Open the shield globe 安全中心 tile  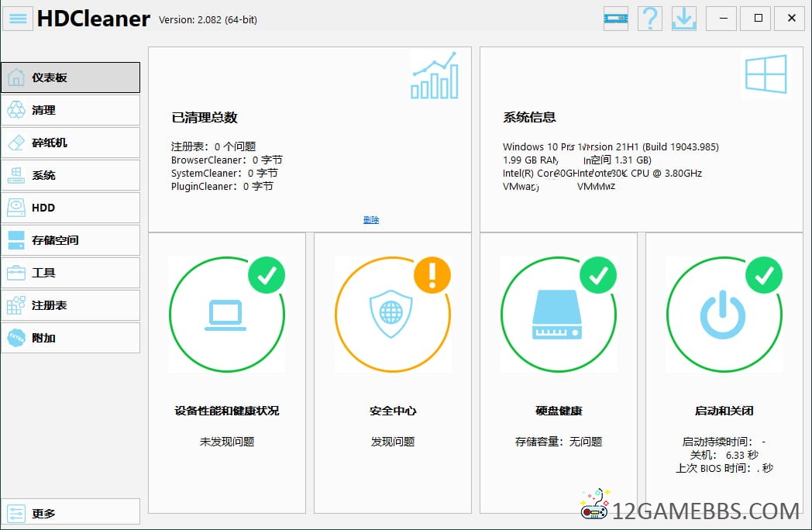(x=392, y=315)
